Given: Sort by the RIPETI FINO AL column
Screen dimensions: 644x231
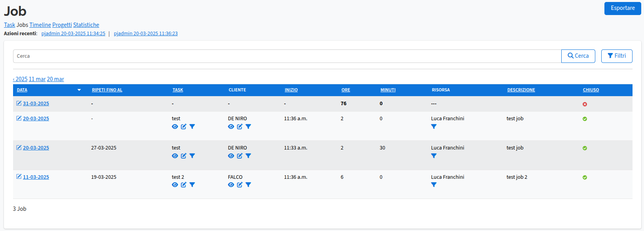Looking at the screenshot, I should tap(107, 90).
